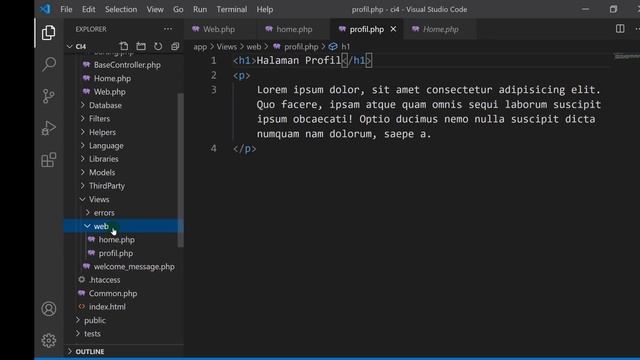This screenshot has width=640, height=360.
Task: Open the Explorer view in activity bar
Action: pyautogui.click(x=49, y=33)
